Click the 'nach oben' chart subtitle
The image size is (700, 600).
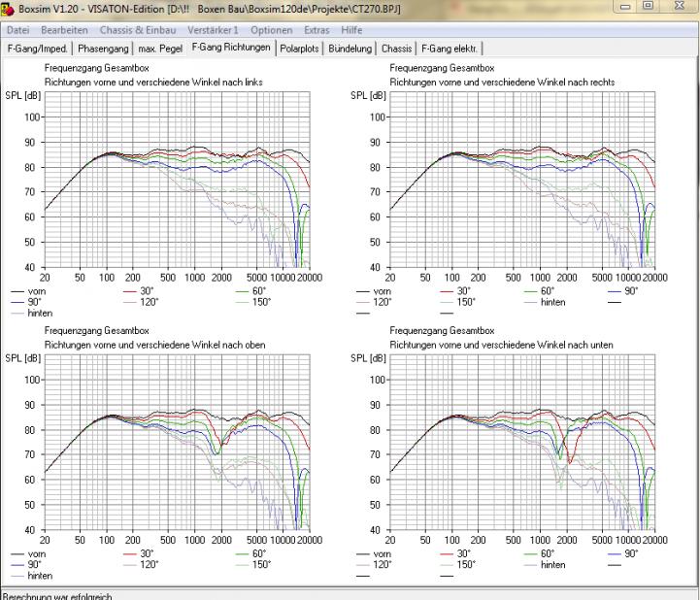[155, 345]
